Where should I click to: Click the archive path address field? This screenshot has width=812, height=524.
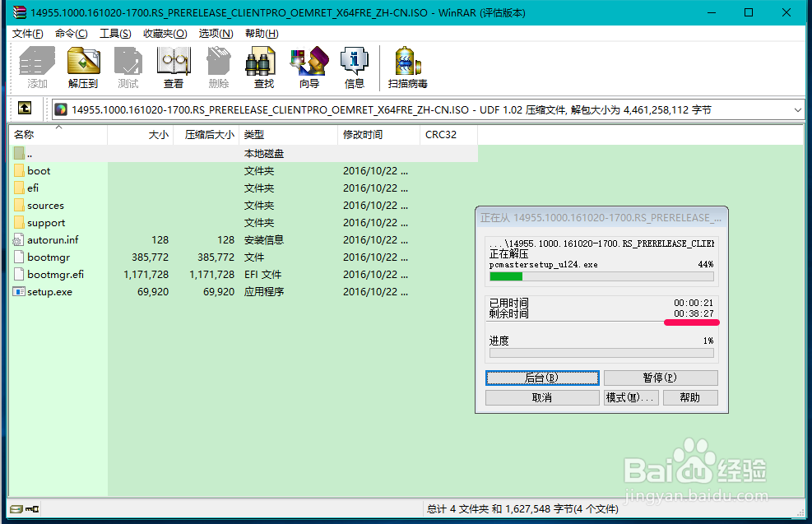coord(429,109)
